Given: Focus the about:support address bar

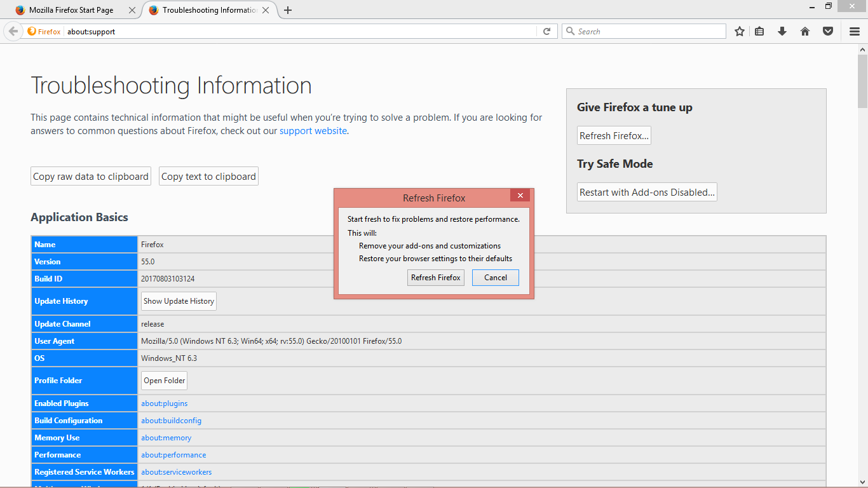Looking at the screenshot, I should point(301,31).
